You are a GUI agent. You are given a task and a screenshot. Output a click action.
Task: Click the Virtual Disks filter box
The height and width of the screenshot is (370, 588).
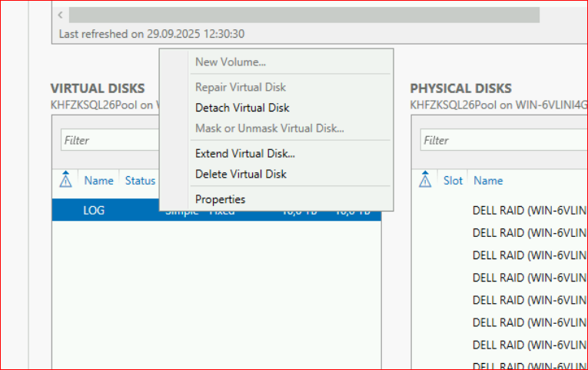[x=108, y=140]
